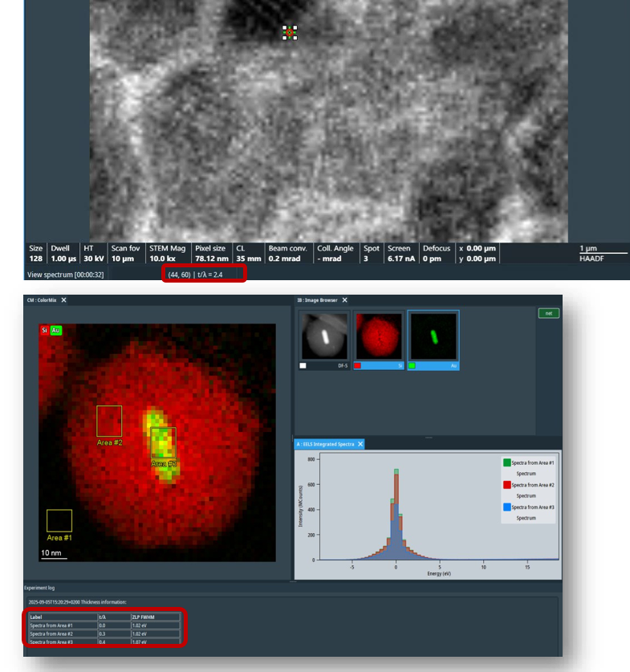This screenshot has width=630, height=672.
Task: Toggle the red Si channel label in ColorMix
Action: click(x=44, y=331)
